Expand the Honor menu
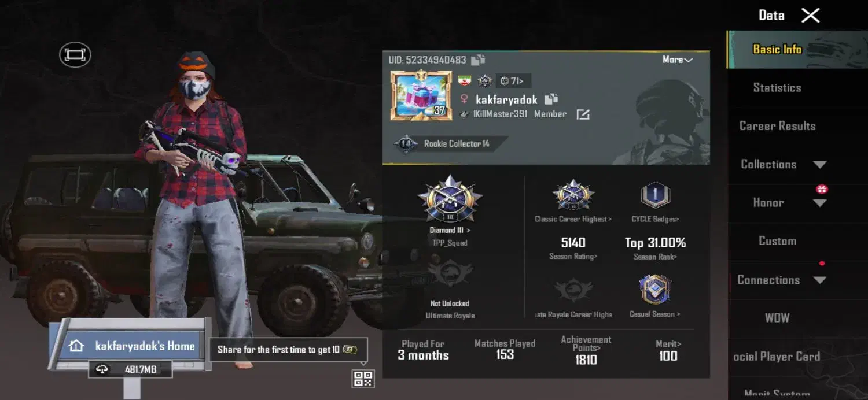868x400 pixels. coord(784,203)
